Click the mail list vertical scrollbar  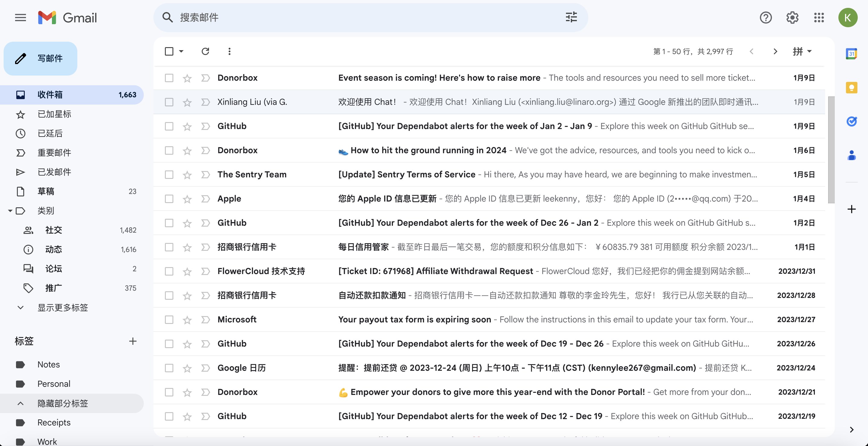(x=831, y=150)
